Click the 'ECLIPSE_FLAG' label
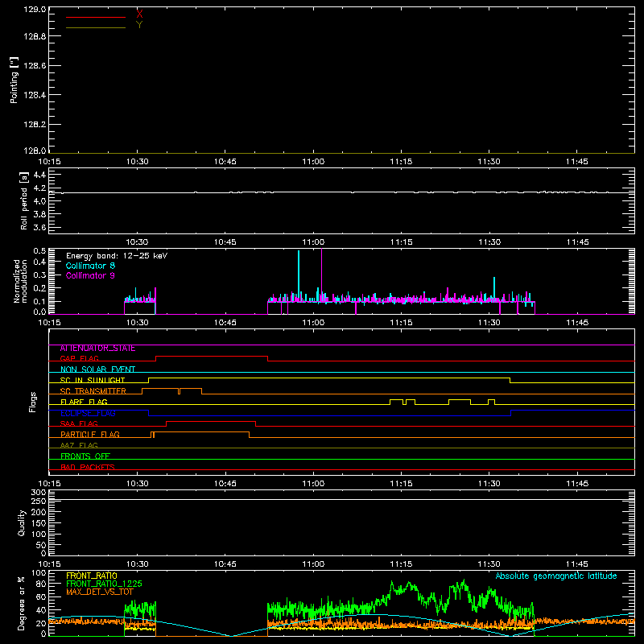This screenshot has height=644, width=644. 88,413
